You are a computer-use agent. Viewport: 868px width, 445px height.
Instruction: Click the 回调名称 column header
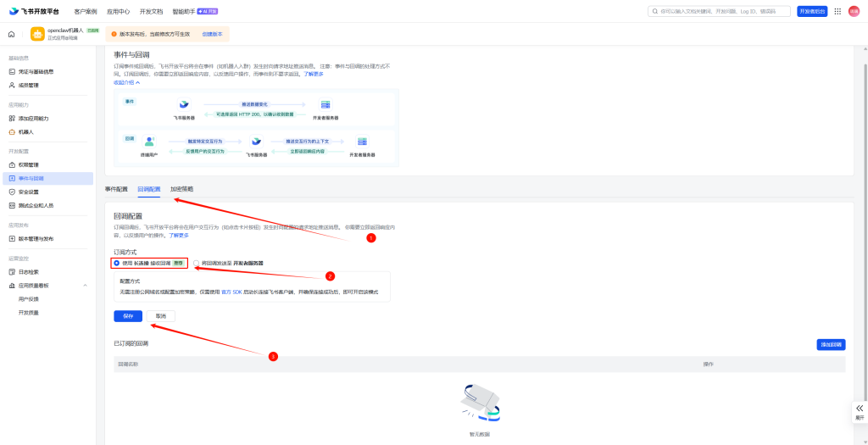129,364
